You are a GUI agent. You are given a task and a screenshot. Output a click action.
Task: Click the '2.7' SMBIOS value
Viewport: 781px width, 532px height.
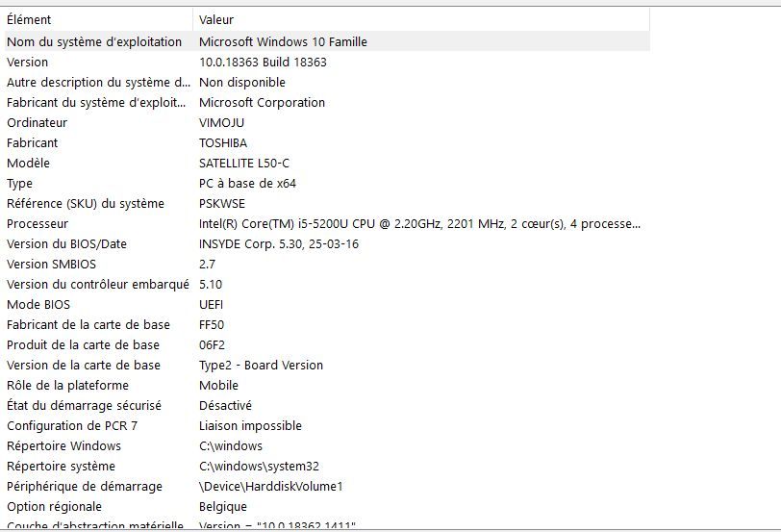point(207,264)
